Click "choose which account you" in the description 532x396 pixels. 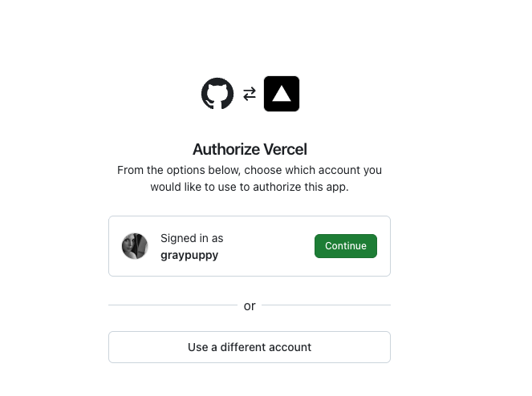click(x=313, y=170)
